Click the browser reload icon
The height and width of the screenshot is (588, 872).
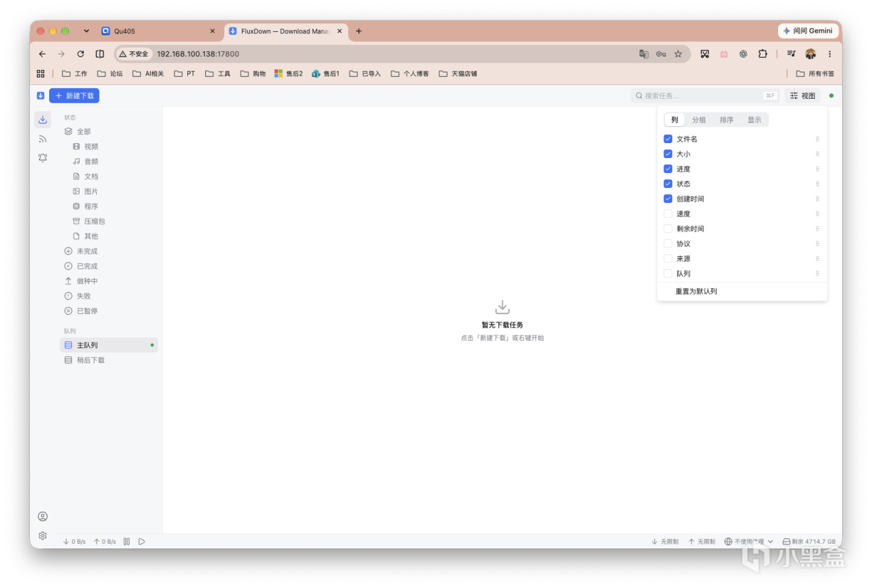click(x=80, y=54)
